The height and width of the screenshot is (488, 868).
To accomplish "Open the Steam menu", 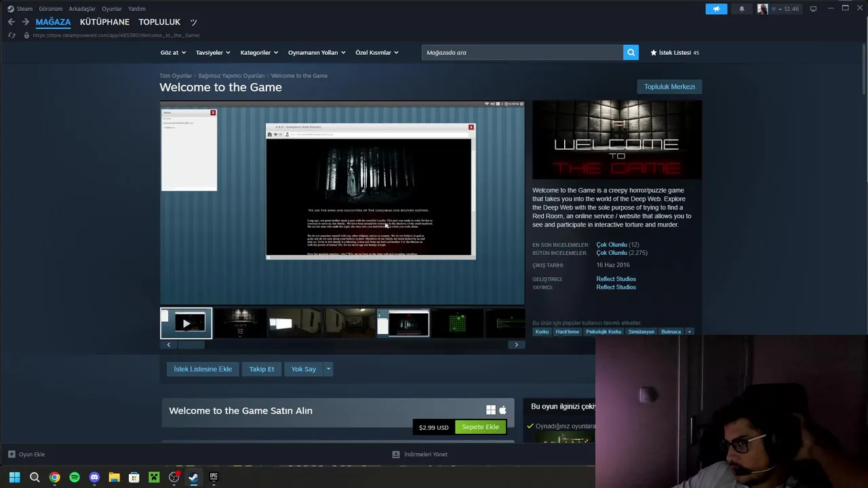I will coord(24,9).
